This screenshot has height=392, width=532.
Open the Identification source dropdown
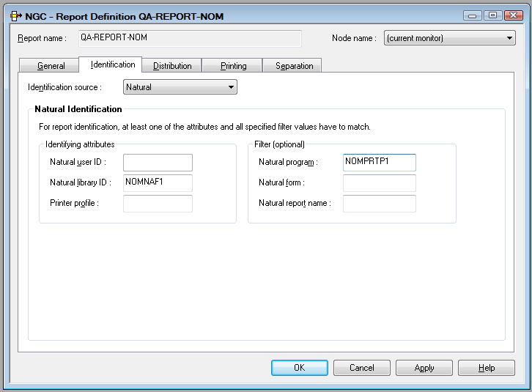tap(180, 87)
